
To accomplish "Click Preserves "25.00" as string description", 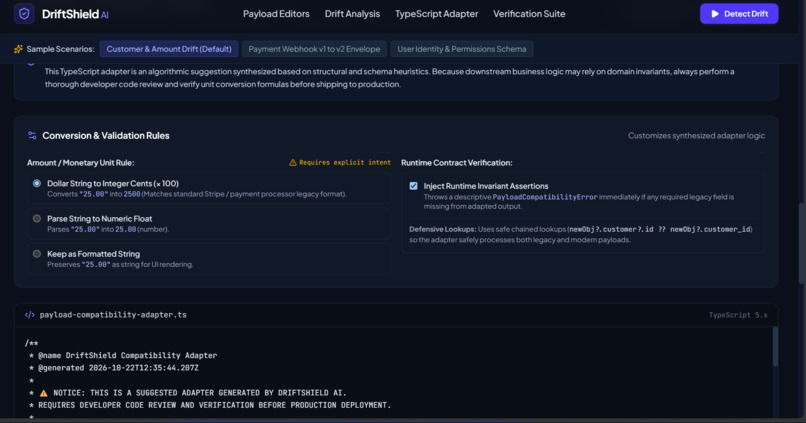I will (x=120, y=265).
